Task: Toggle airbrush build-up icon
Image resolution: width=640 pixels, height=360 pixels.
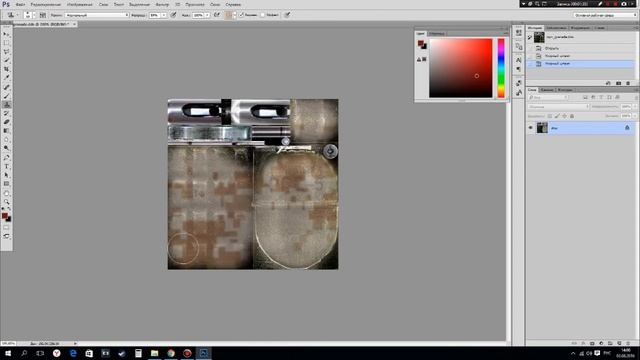Action: coord(217,15)
